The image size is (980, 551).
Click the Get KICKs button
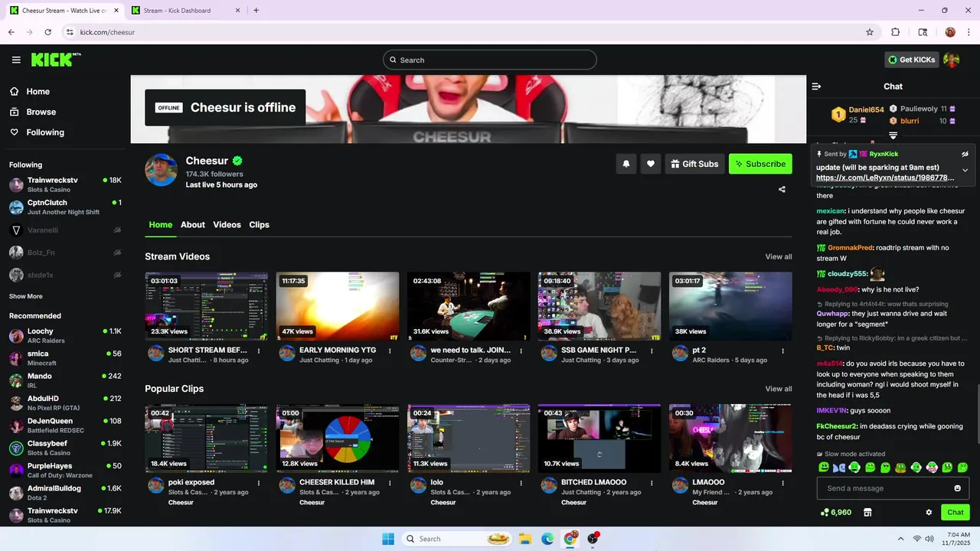[x=911, y=60]
